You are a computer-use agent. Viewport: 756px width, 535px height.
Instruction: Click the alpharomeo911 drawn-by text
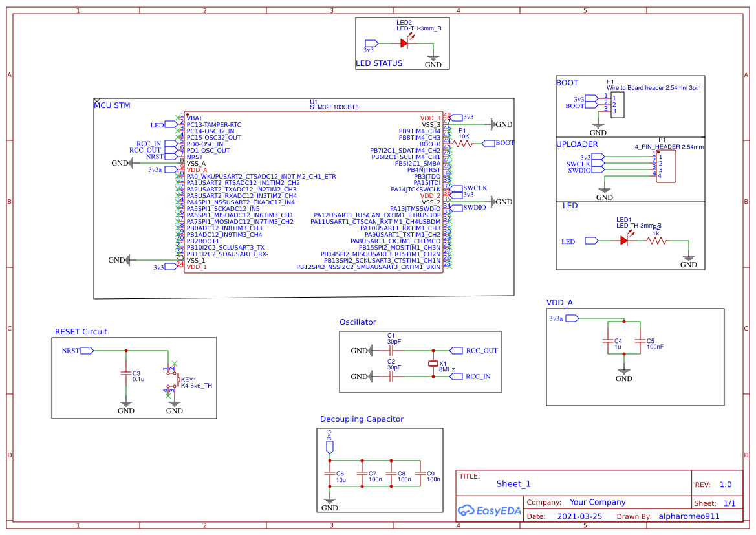[x=688, y=516]
